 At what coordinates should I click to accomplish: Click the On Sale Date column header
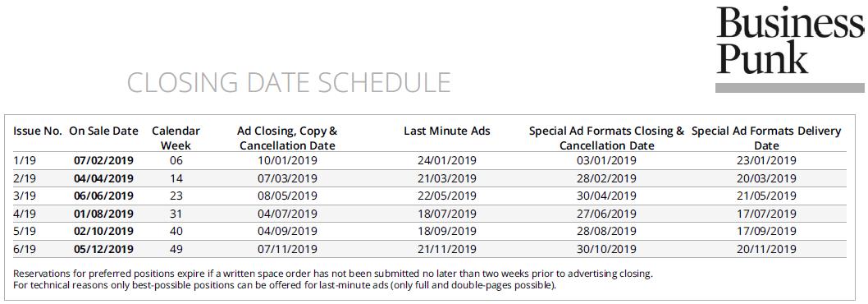[103, 131]
